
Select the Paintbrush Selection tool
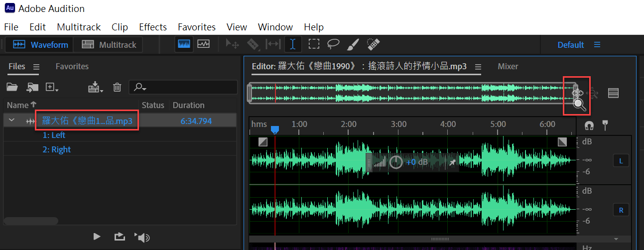[x=353, y=44]
